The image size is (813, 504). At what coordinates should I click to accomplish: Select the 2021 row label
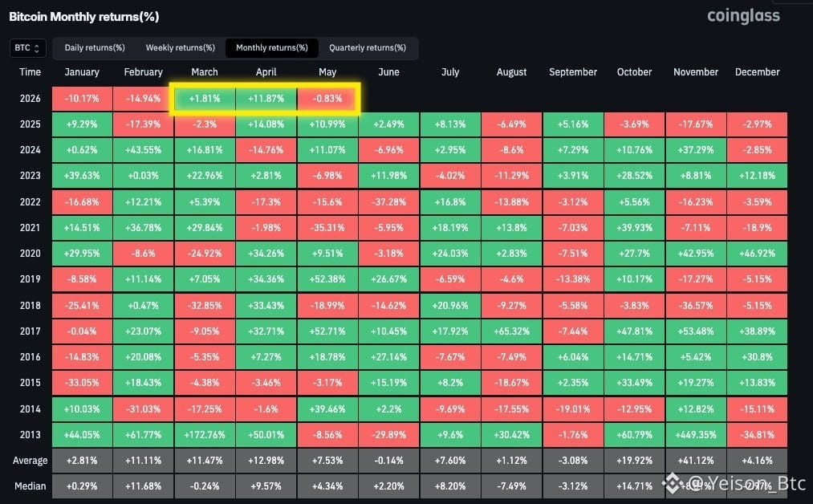[x=30, y=228]
